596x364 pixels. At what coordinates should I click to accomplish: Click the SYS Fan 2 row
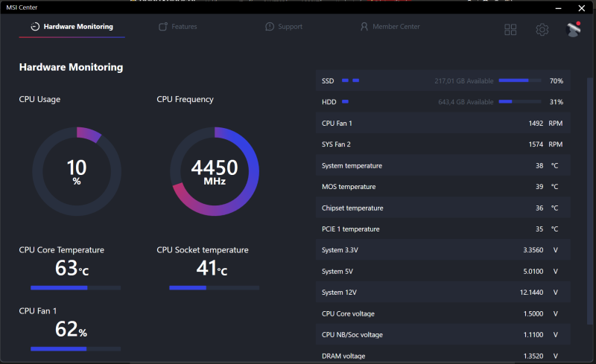click(x=443, y=144)
